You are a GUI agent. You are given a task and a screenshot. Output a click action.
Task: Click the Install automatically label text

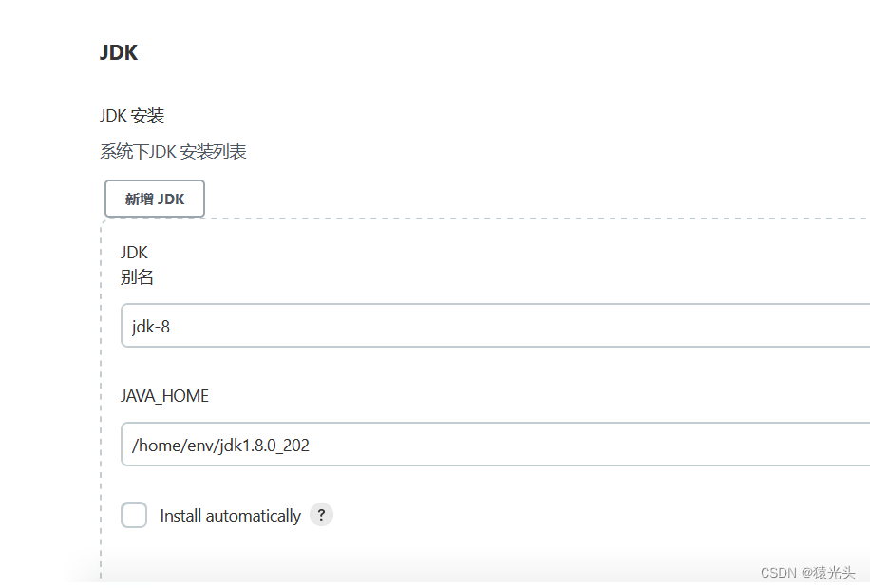pyautogui.click(x=232, y=515)
